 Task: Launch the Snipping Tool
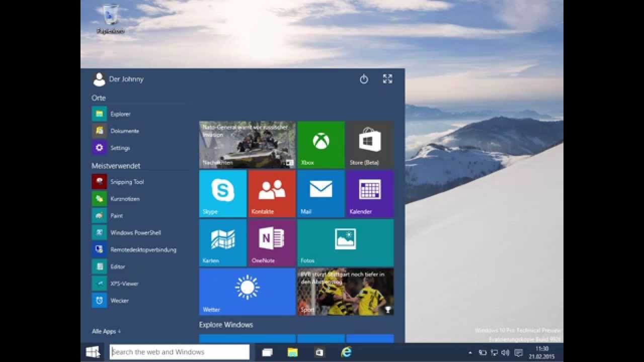(x=118, y=182)
